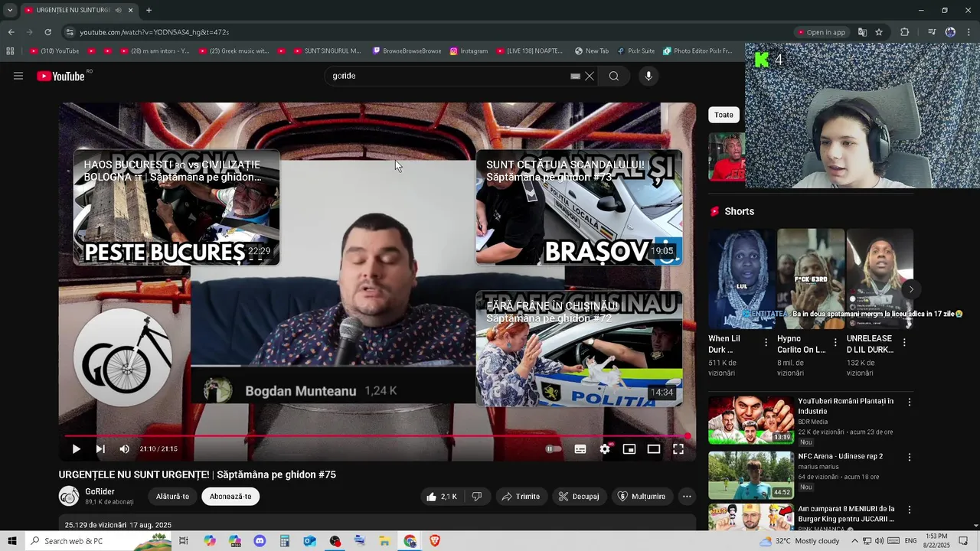Image resolution: width=980 pixels, height=551 pixels.
Task: Enter fullscreen mode
Action: [678, 449]
